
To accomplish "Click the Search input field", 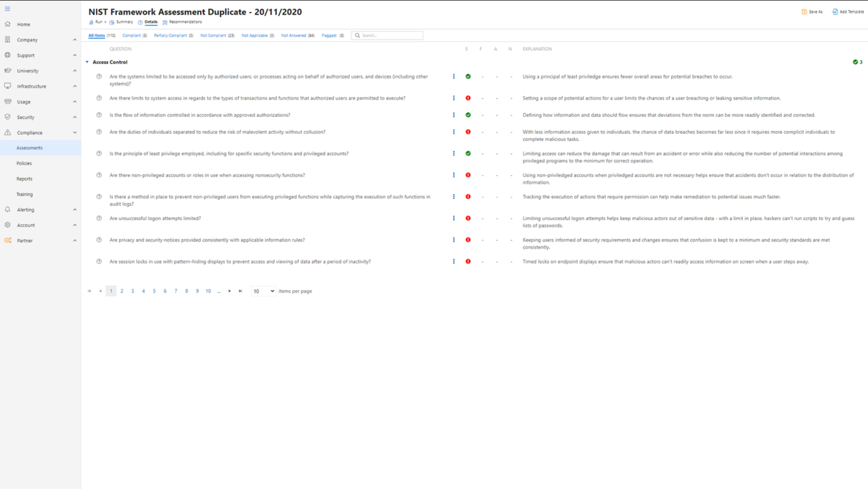I will pos(387,36).
